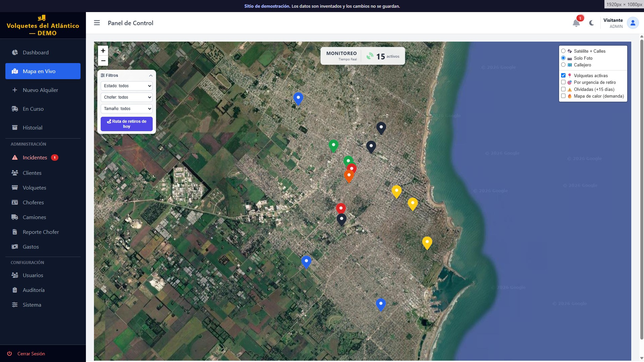Zoom out the map with minus
The image size is (644, 362).
pyautogui.click(x=103, y=61)
